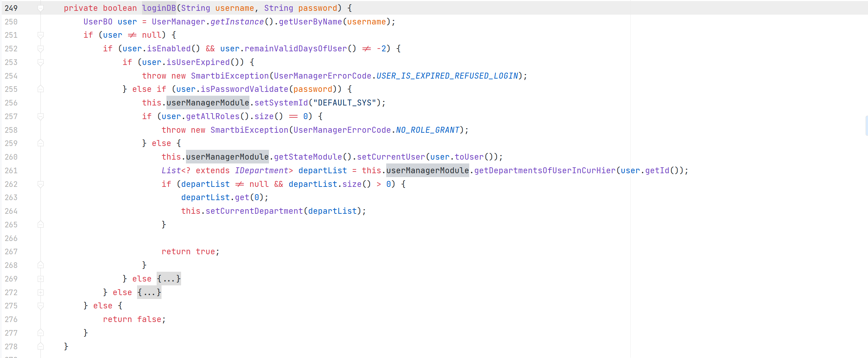868x358 pixels.
Task: Click userManagerModule on line 256
Action: tap(208, 103)
